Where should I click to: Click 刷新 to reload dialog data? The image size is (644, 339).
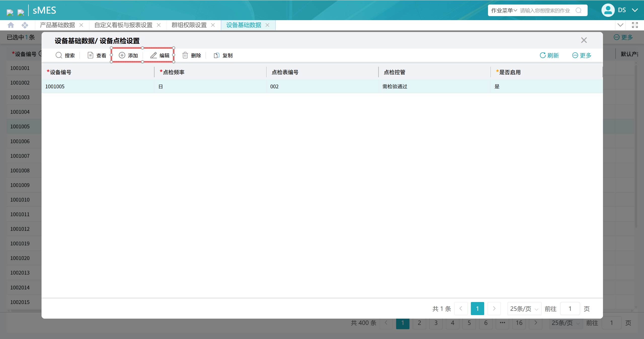click(x=549, y=55)
